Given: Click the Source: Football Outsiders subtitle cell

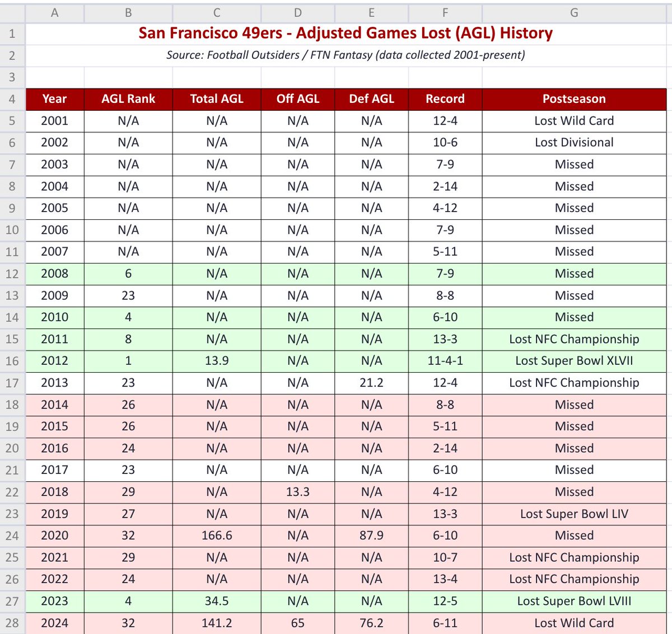Looking at the screenshot, I should click(346, 55).
